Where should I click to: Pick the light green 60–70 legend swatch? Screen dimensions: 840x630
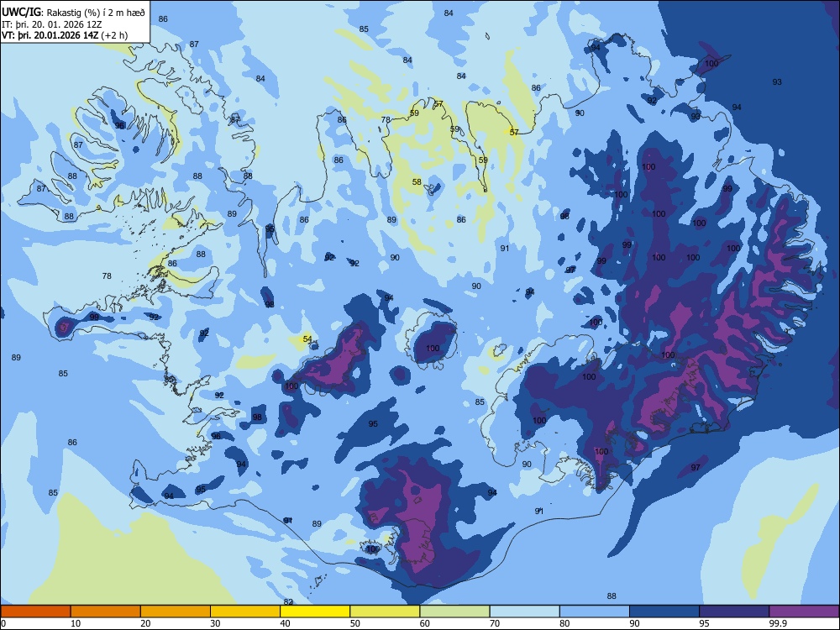click(454, 612)
